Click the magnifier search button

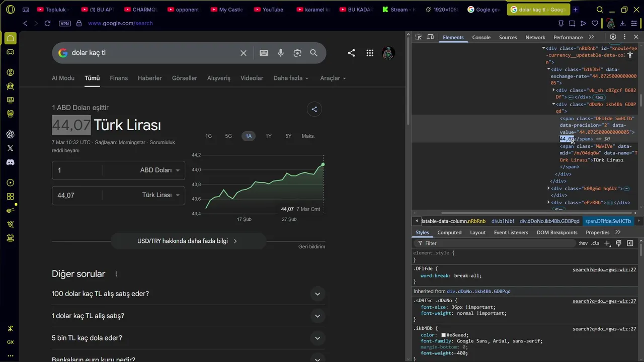(313, 53)
